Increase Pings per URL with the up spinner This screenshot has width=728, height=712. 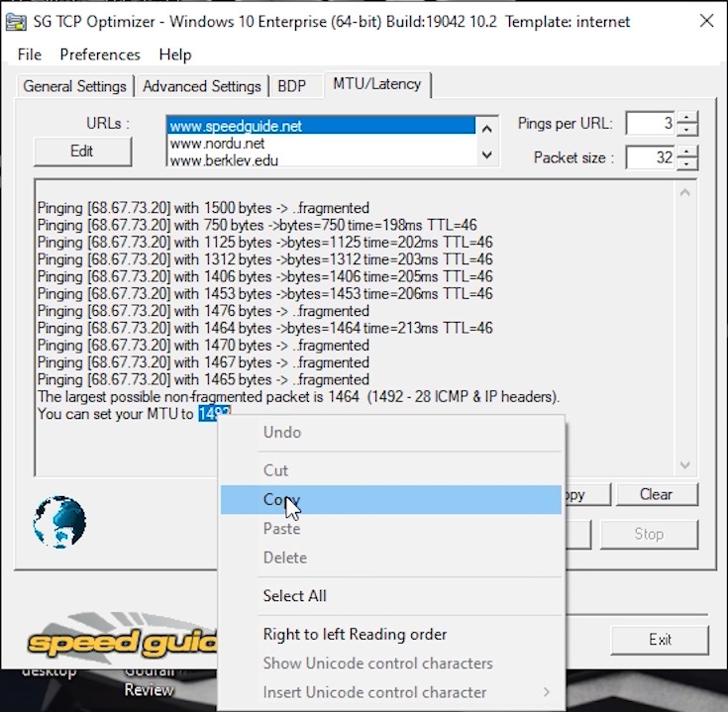[687, 118]
